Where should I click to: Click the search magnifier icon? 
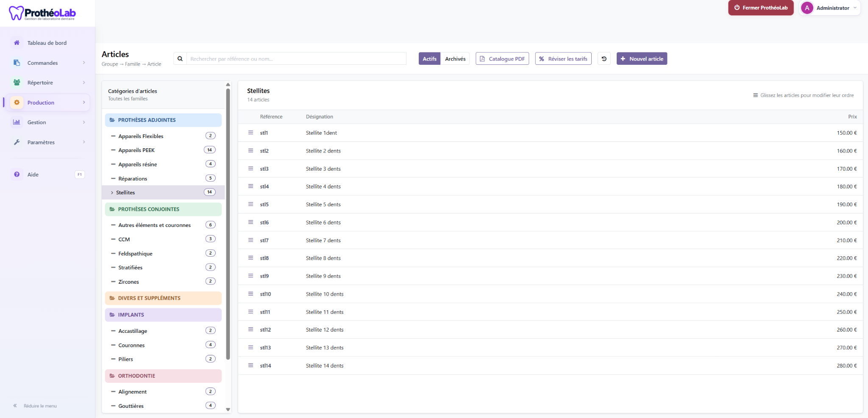pyautogui.click(x=180, y=59)
